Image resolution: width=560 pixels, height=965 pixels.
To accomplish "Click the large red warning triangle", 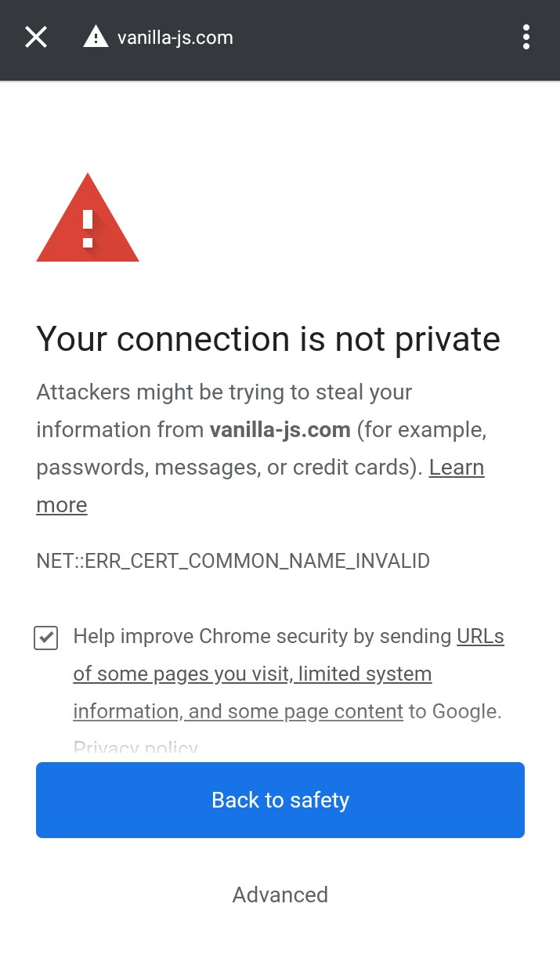I will [88, 218].
